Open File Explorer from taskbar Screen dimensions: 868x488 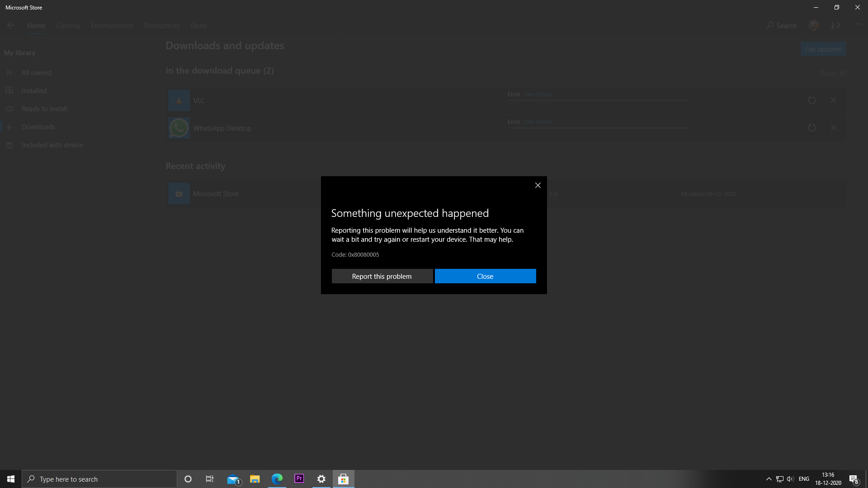(255, 479)
